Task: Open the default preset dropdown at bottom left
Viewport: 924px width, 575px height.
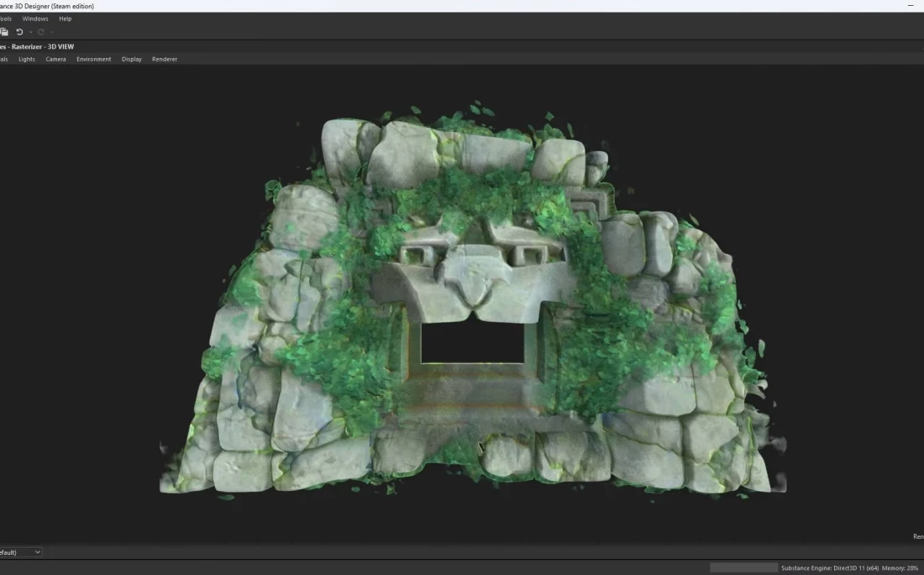Action: click(x=20, y=552)
